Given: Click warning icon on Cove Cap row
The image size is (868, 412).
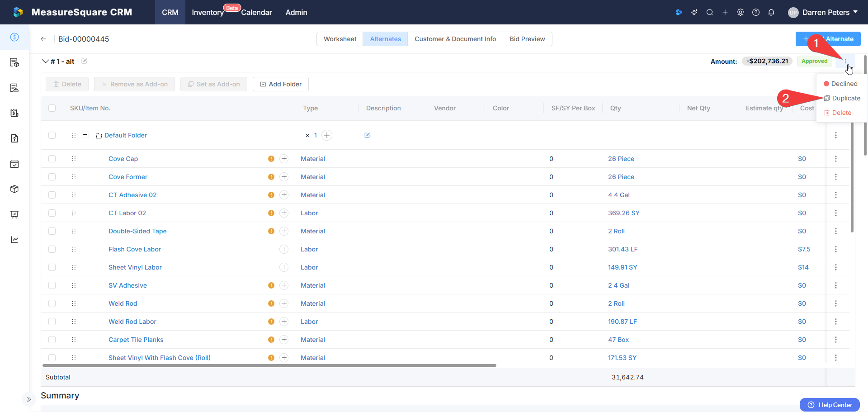Looking at the screenshot, I should (x=271, y=159).
